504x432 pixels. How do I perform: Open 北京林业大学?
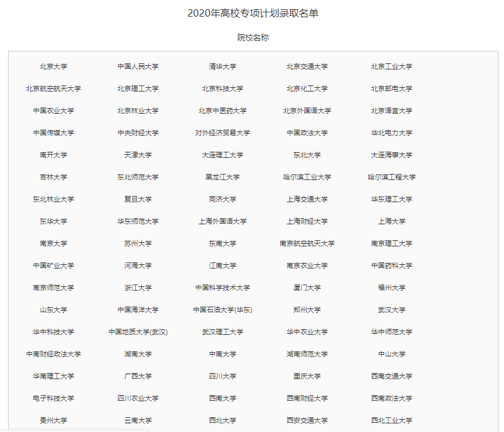click(138, 111)
